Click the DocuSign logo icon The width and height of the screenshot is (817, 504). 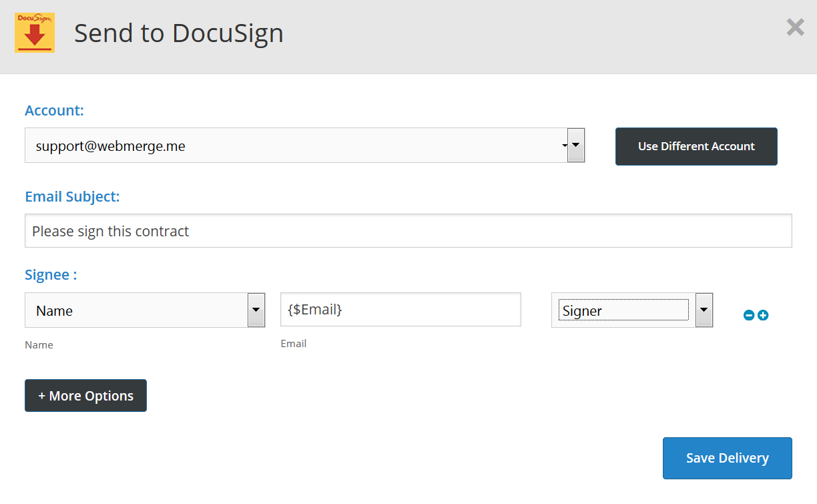point(35,33)
